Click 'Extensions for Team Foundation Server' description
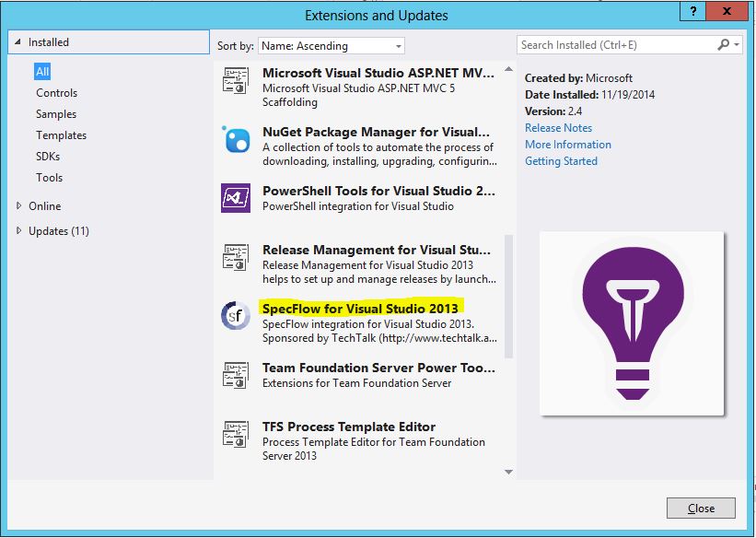Viewport: 756px width, 538px height. pos(356,383)
